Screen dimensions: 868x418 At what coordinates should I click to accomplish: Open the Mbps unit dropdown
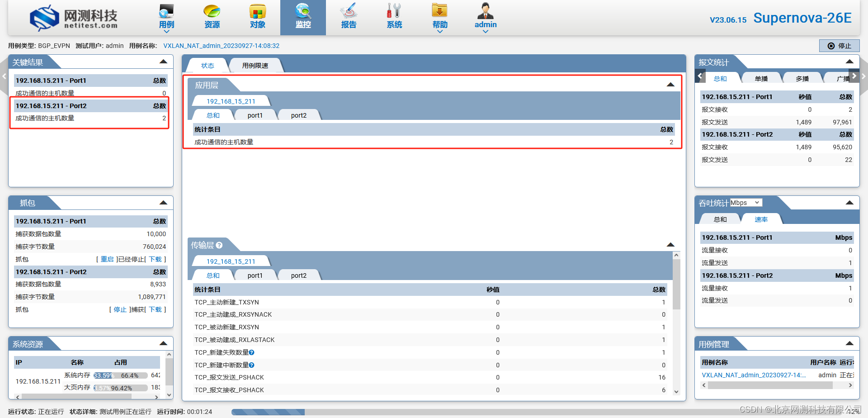pos(746,203)
